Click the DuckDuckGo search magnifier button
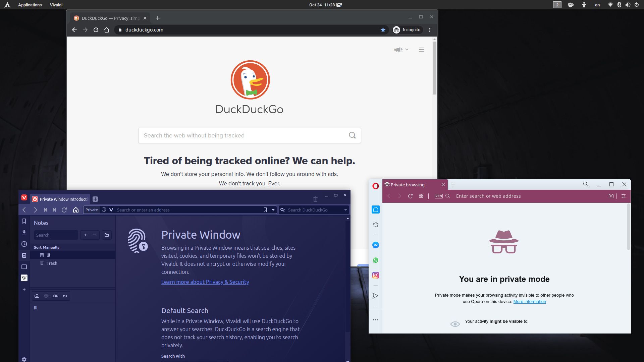Viewport: 644px width, 362px height. pos(352,135)
